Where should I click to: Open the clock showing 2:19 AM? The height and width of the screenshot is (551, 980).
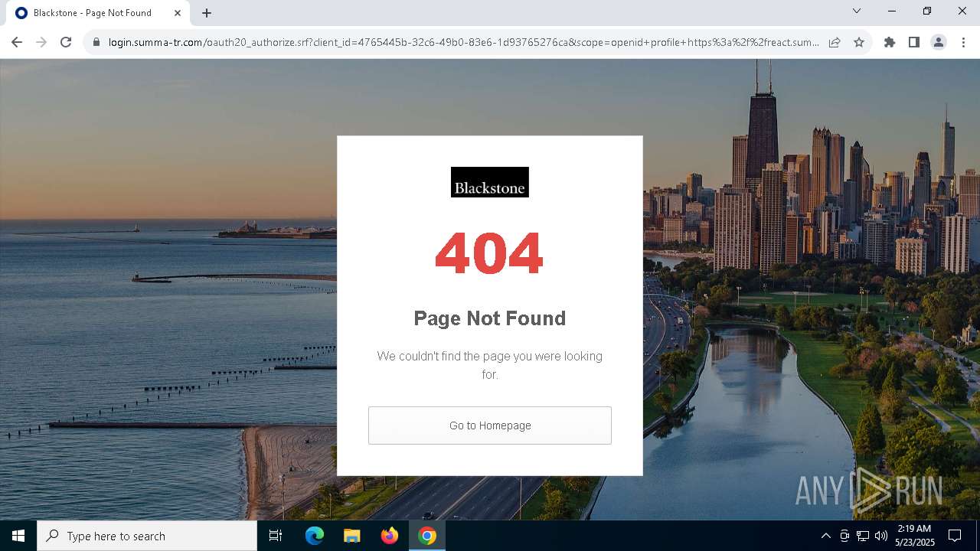(x=915, y=536)
